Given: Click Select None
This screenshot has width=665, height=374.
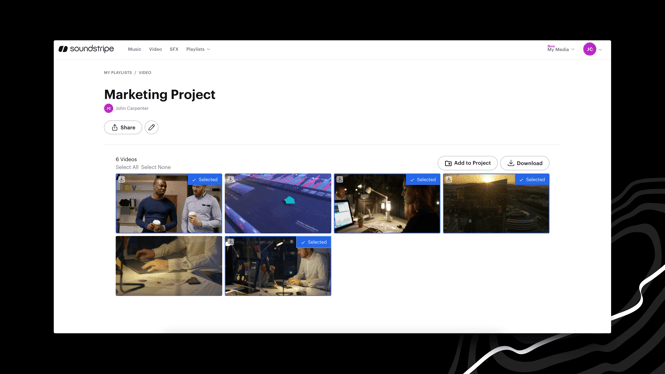Looking at the screenshot, I should (156, 167).
